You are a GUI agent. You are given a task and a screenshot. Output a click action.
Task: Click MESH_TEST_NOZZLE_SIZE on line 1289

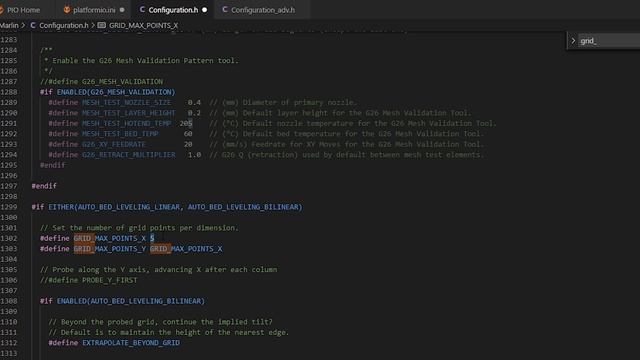[127, 102]
